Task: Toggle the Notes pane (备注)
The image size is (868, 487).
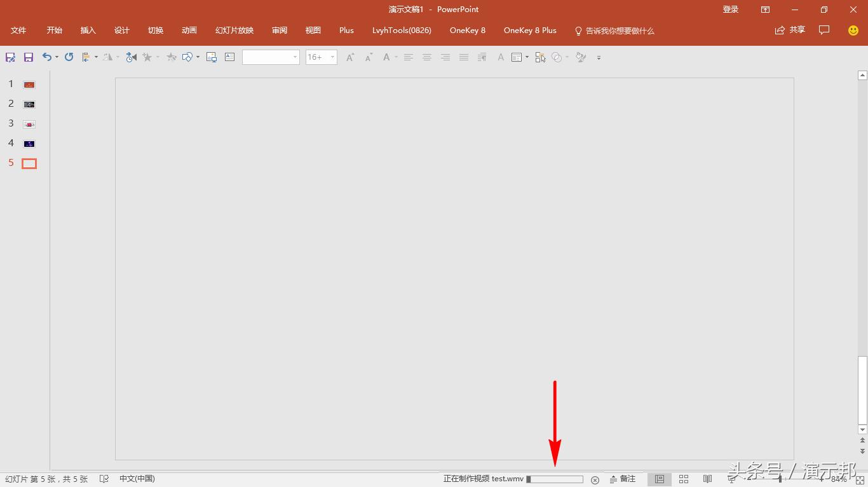Action: pyautogui.click(x=623, y=479)
